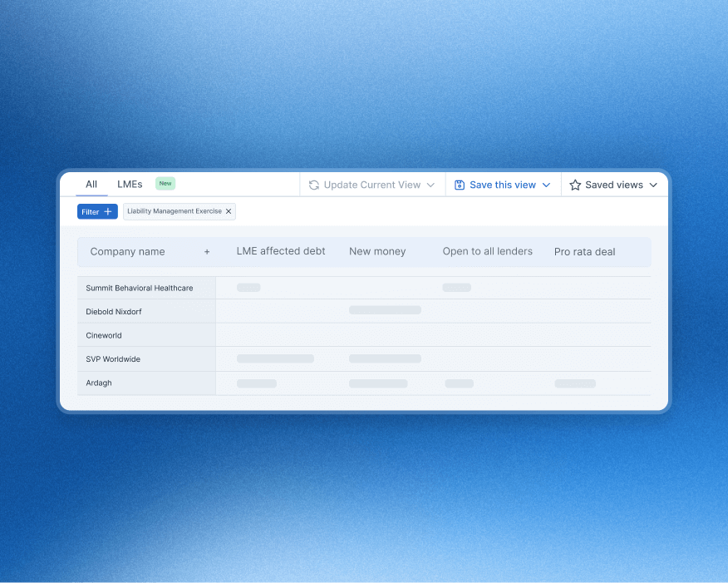The height and width of the screenshot is (583, 728).
Task: Select the Summit Behavioral Healthcare row
Action: [x=364, y=288]
